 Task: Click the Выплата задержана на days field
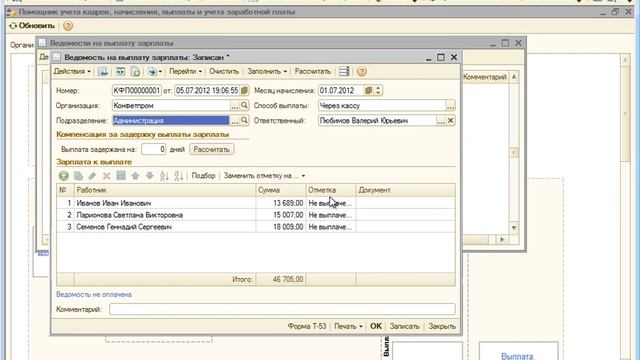pyautogui.click(x=154, y=149)
